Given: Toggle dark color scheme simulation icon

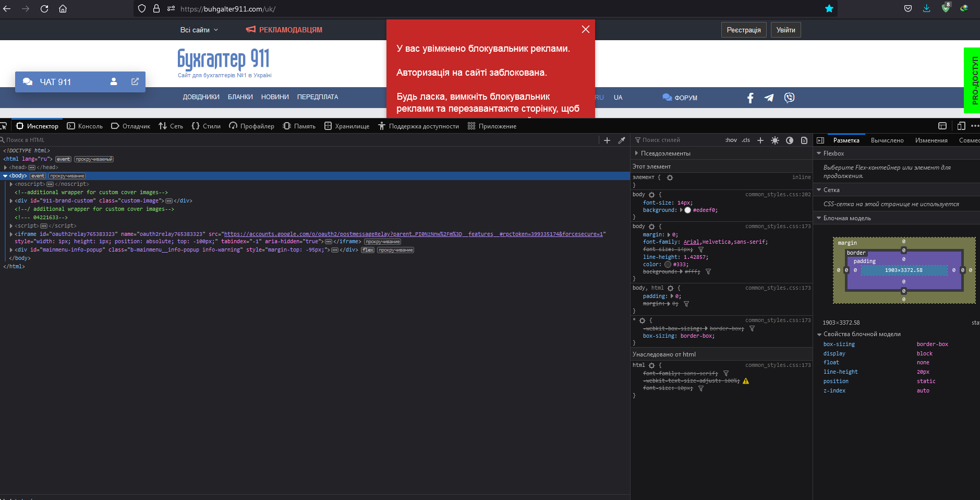Looking at the screenshot, I should point(790,140).
